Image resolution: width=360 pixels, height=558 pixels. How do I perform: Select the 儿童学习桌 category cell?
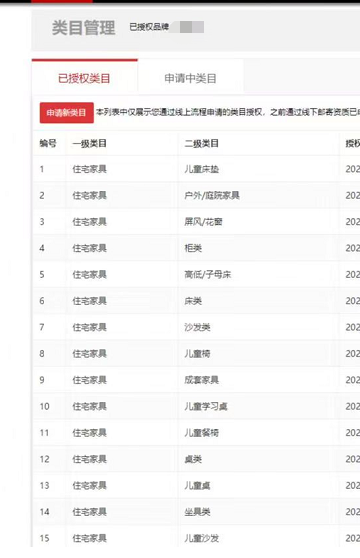point(206,406)
